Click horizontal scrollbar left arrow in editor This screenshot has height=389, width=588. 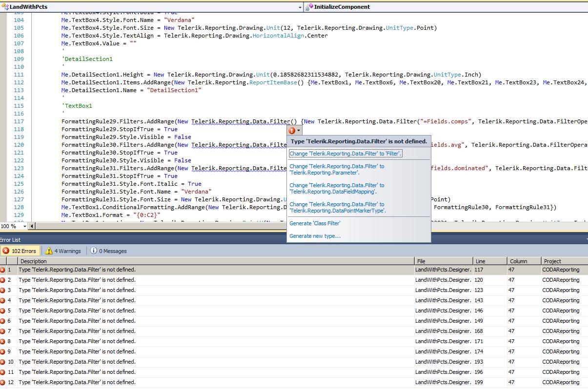(x=32, y=226)
